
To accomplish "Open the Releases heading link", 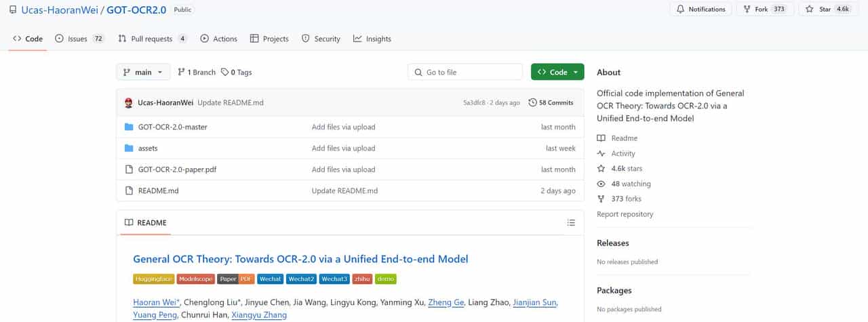I will pyautogui.click(x=612, y=243).
